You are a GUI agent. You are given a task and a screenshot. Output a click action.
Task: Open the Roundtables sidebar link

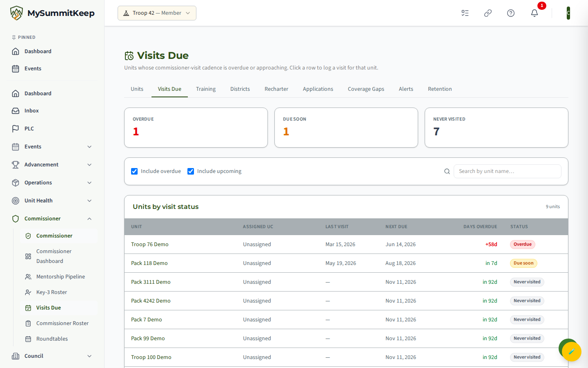click(59, 339)
